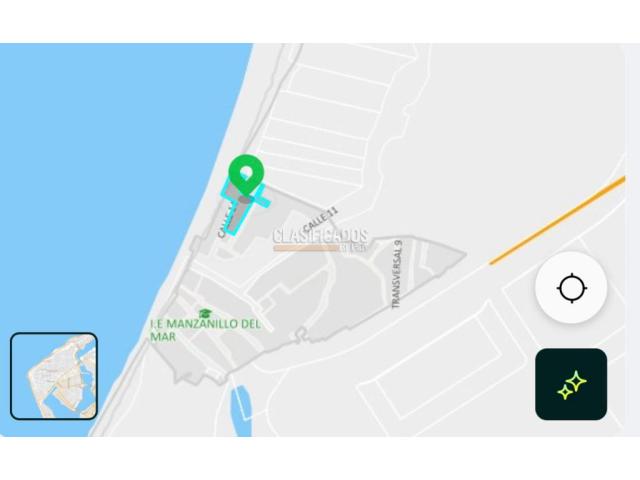Click the Calle 11 street label
The height and width of the screenshot is (480, 640).
click(x=321, y=220)
